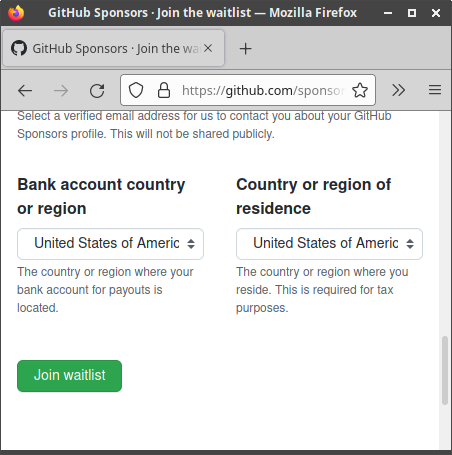Go back to the previous page
Viewport: 452px width, 455px height.
pos(25,90)
